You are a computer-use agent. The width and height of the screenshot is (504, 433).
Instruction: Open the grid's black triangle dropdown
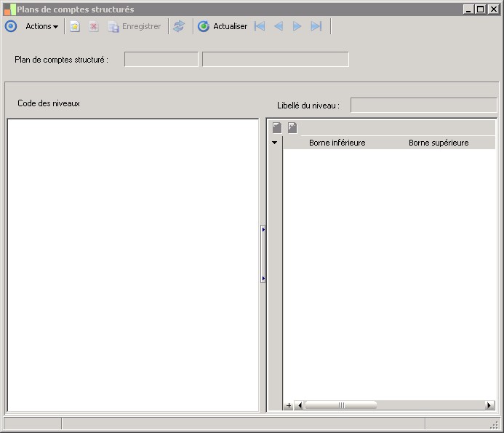pos(275,143)
